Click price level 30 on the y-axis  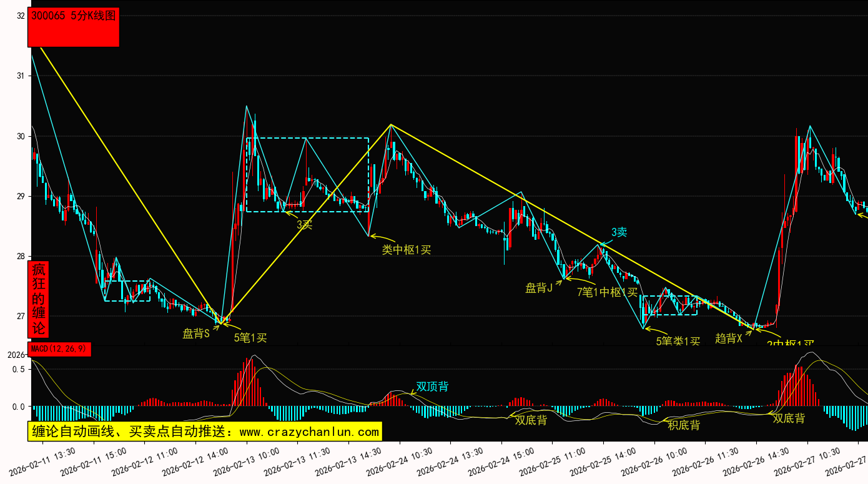click(x=21, y=136)
